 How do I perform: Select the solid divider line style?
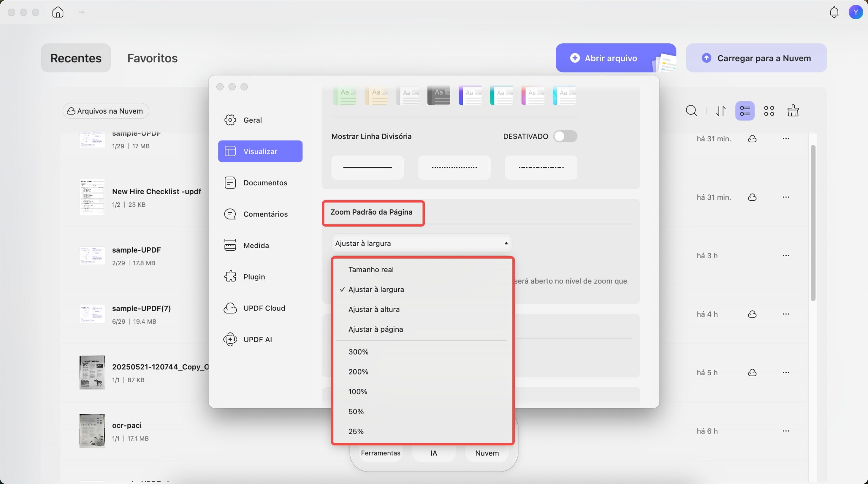pyautogui.click(x=368, y=167)
